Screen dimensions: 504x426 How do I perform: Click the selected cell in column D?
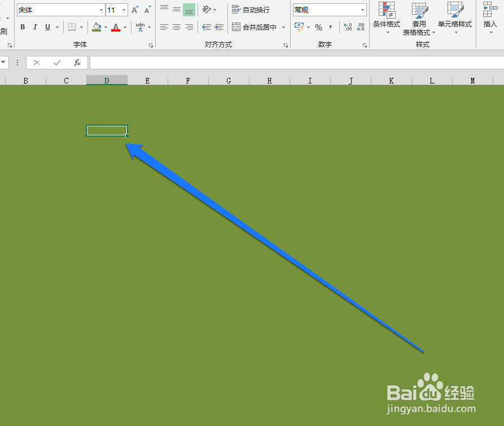pos(107,131)
